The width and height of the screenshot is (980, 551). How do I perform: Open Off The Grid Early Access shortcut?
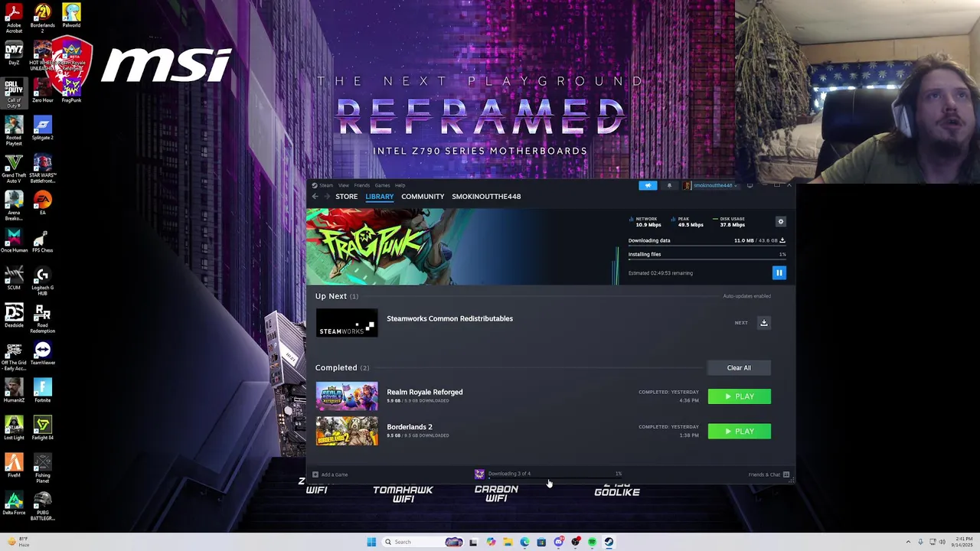click(14, 355)
